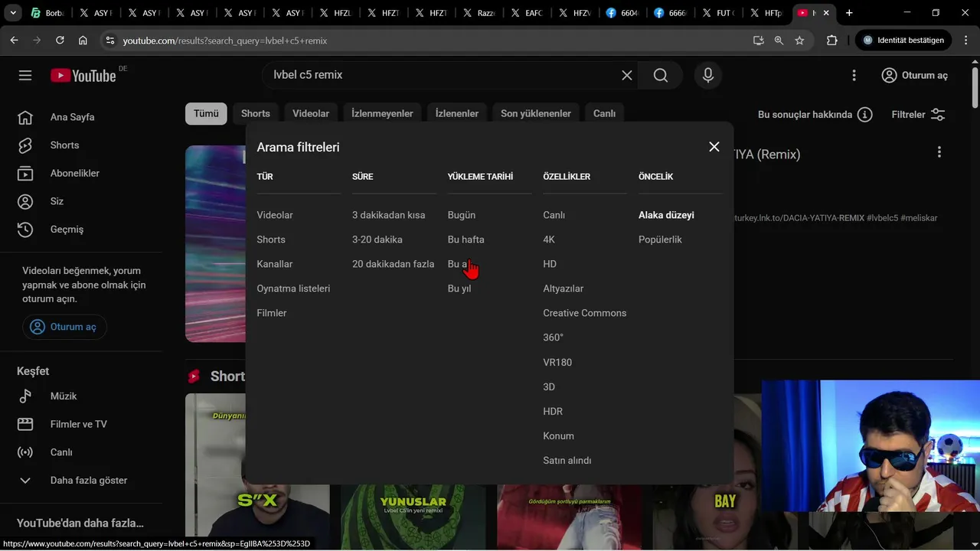Open info icon beside Bu sonuçlar hakkında
The height and width of the screenshot is (551, 980).
coord(865,114)
